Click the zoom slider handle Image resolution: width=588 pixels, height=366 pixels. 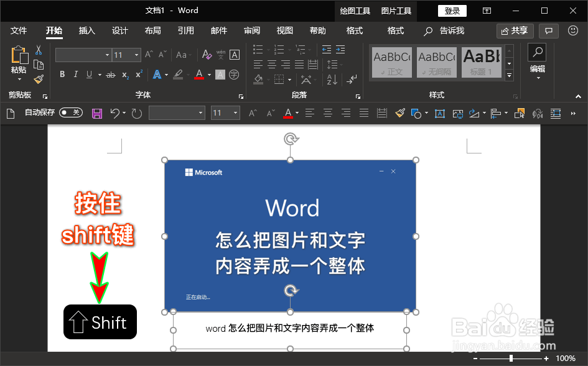[511, 359]
